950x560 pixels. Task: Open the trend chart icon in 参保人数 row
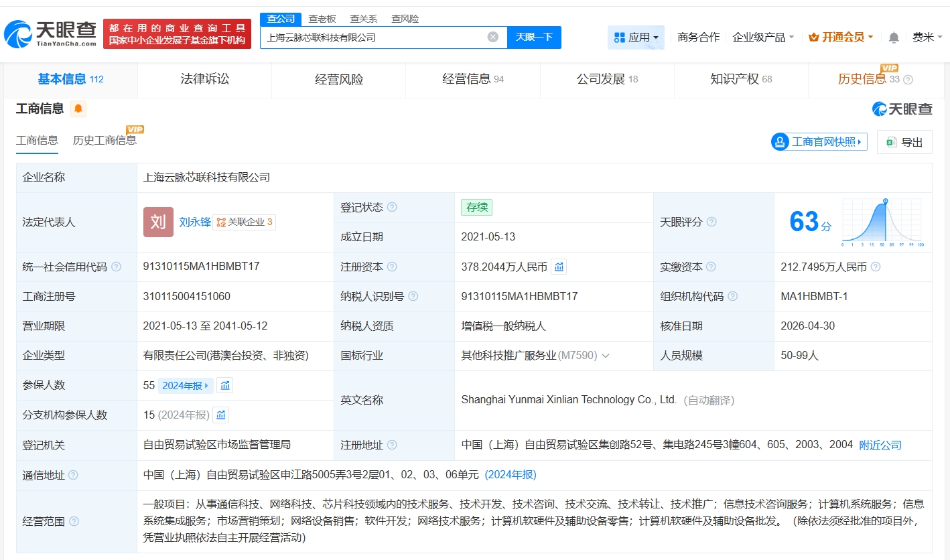coord(225,385)
